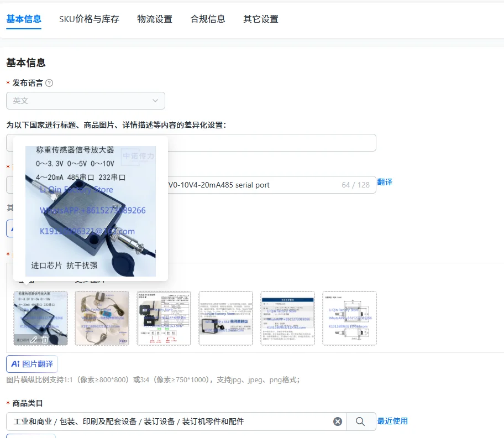The height and width of the screenshot is (442, 504).
Task: Click the 64 / 128 character counter
Action: pos(355,185)
